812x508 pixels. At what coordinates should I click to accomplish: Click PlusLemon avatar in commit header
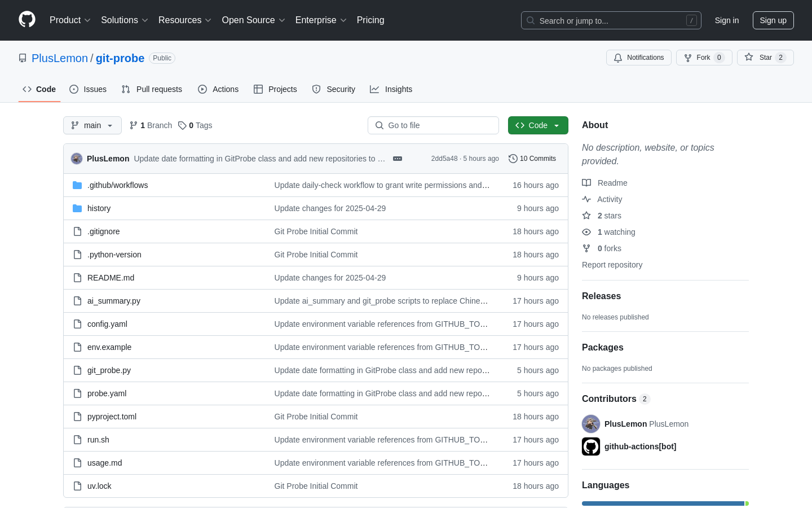77,159
